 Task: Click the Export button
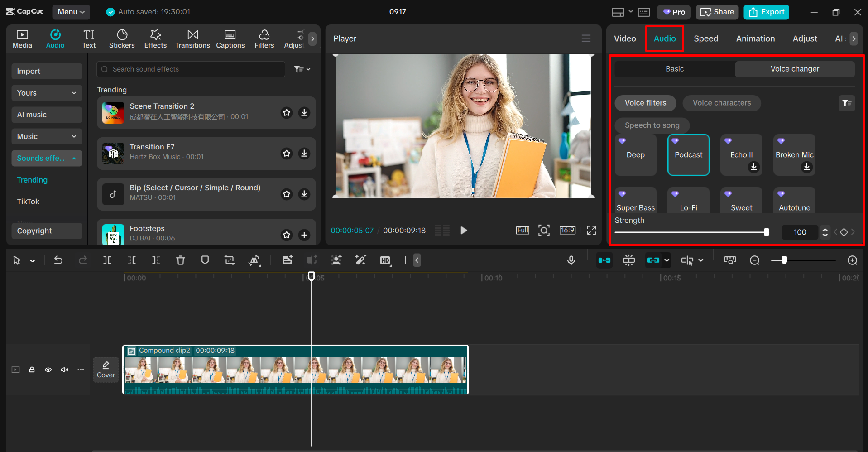(766, 12)
